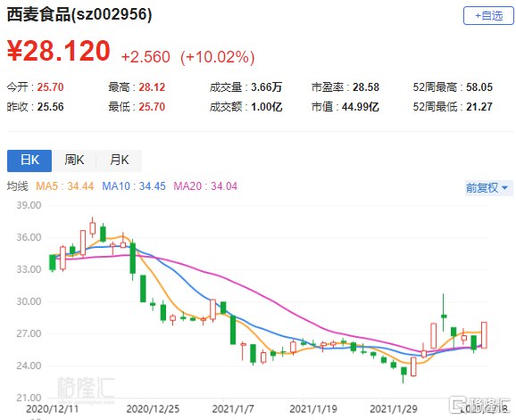Click the 今开 value 25.70
The image size is (516, 420).
50,87
